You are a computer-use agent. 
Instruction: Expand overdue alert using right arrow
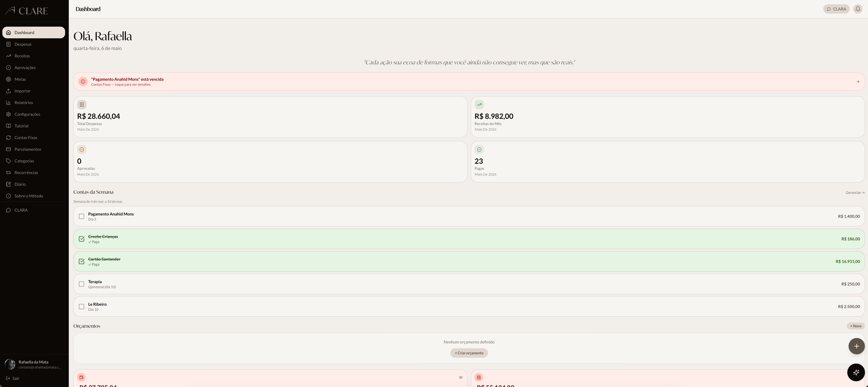tap(858, 81)
